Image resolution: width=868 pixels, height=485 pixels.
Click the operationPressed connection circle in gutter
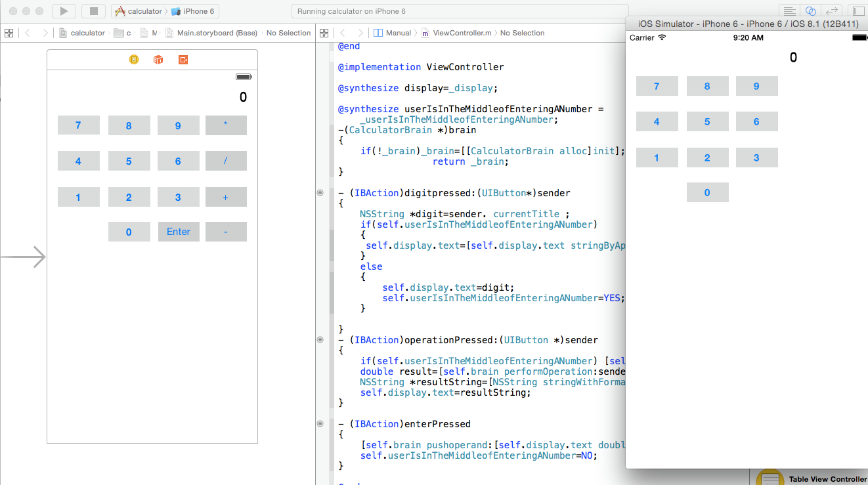tap(320, 340)
